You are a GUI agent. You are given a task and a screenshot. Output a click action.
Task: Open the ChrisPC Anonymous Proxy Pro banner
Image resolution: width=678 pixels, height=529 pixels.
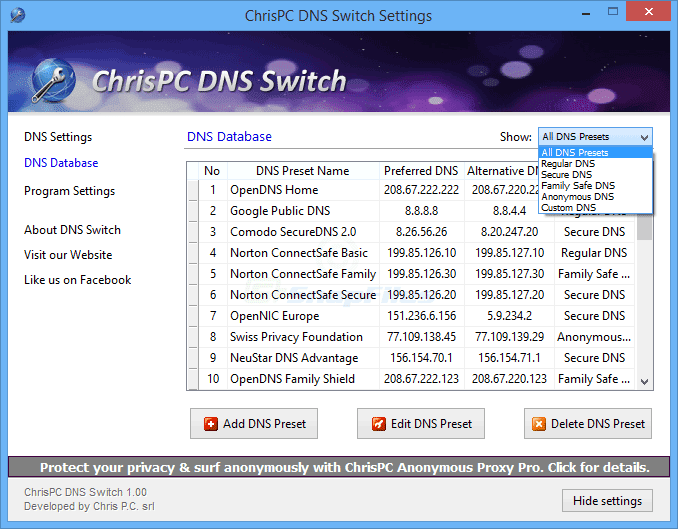tap(339, 467)
